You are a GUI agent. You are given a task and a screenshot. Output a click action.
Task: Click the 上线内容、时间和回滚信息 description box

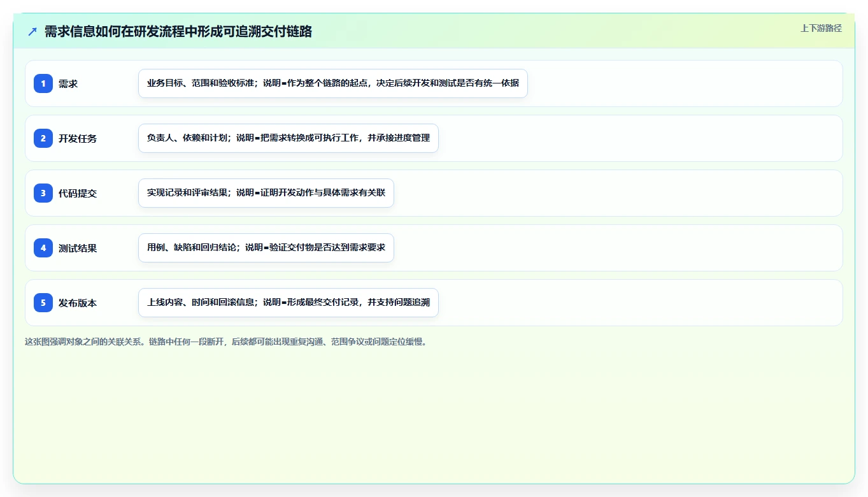[288, 303]
